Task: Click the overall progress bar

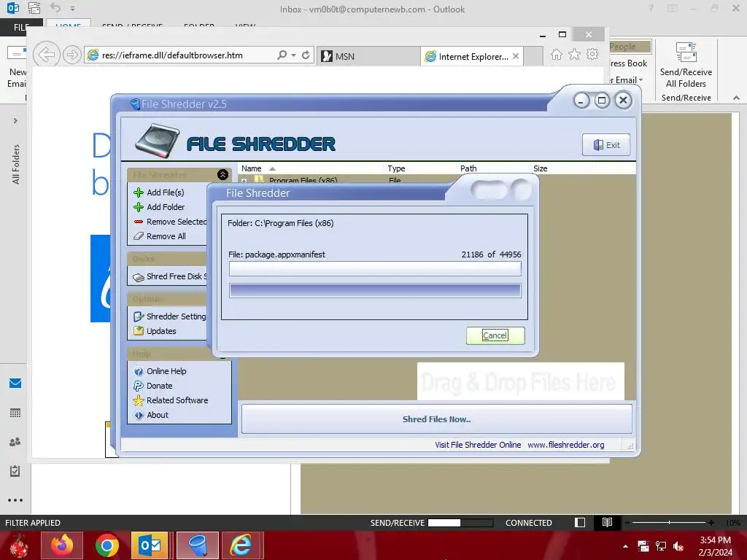Action: click(375, 290)
